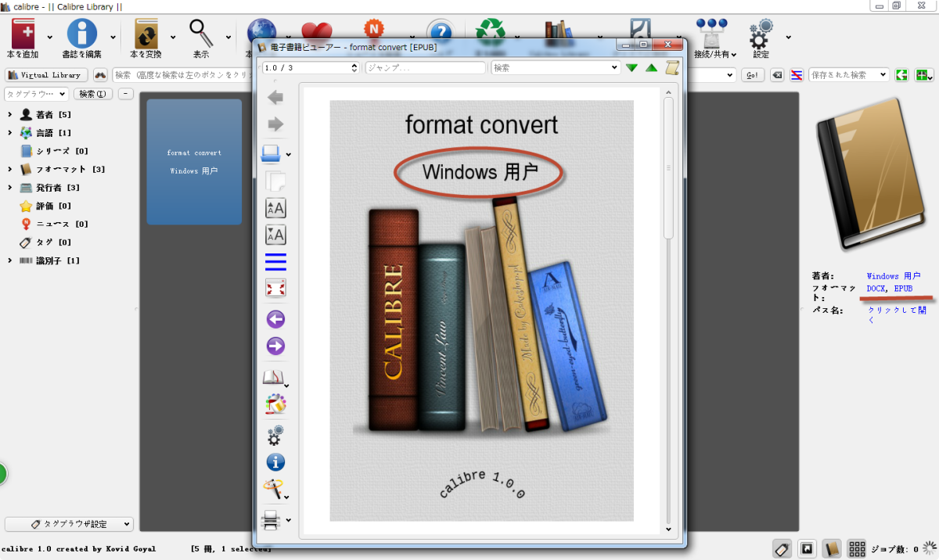
Task: Toggle viewer full screen icon
Action: [275, 288]
